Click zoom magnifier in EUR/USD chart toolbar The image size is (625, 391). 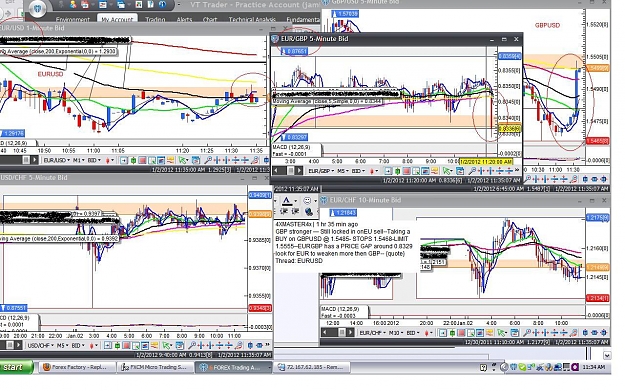[208, 160]
